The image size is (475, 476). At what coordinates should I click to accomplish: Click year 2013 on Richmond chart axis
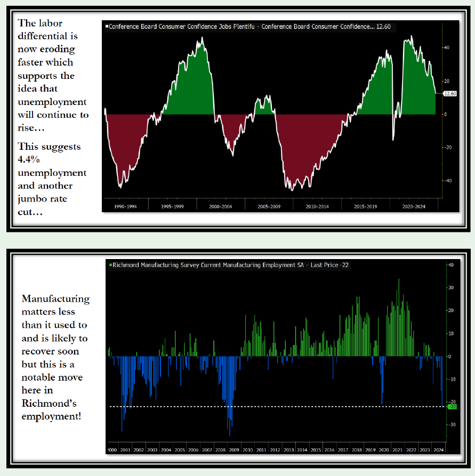pyautogui.click(x=288, y=450)
